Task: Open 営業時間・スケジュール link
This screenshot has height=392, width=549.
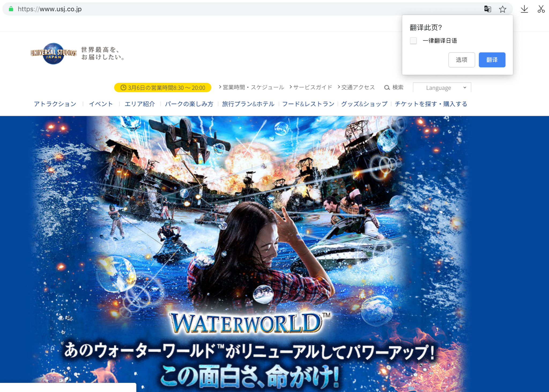Action: [251, 87]
